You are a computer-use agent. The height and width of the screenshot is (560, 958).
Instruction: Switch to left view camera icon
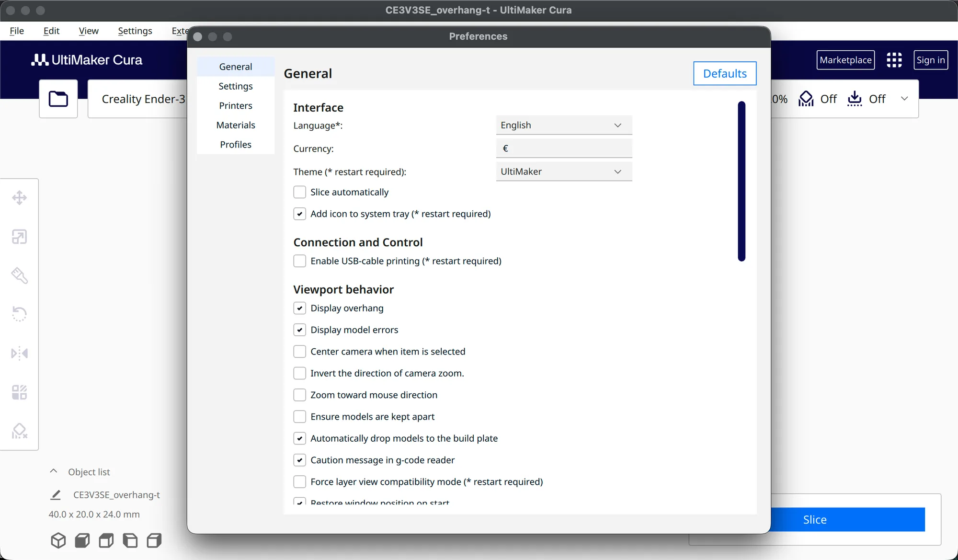[x=130, y=540]
